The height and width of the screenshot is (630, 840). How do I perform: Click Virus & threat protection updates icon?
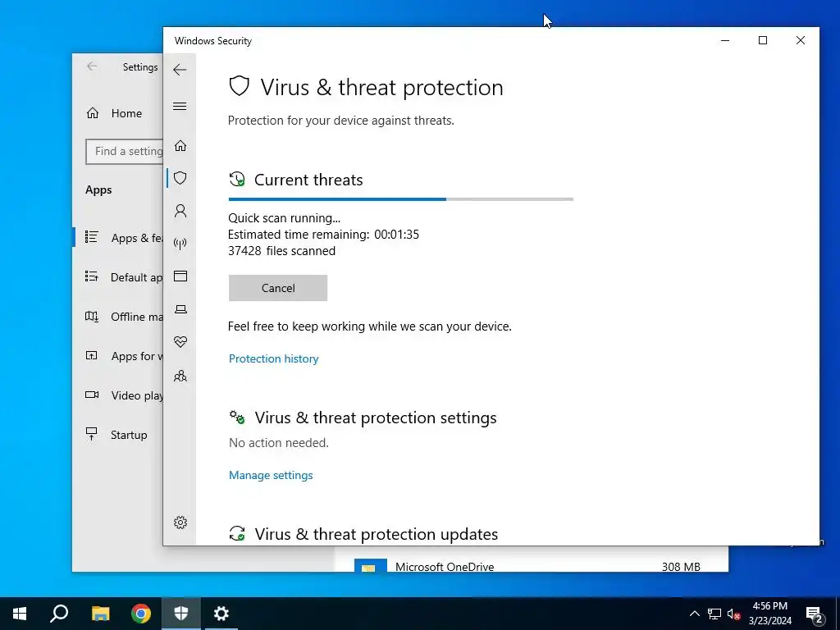[x=237, y=533]
